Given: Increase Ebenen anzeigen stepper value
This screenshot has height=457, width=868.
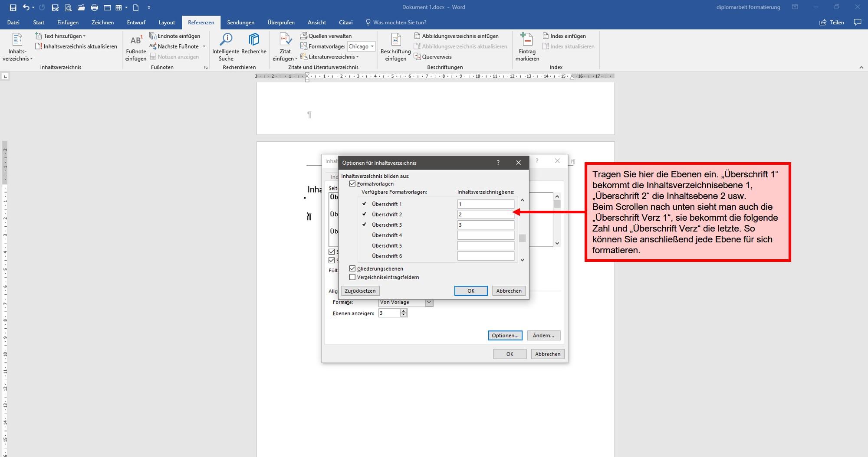Looking at the screenshot, I should pos(404,311).
